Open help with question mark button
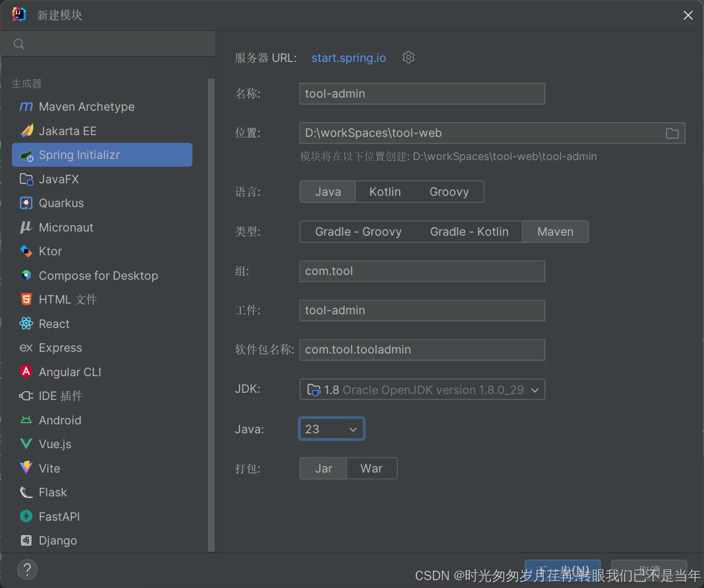 click(27, 570)
